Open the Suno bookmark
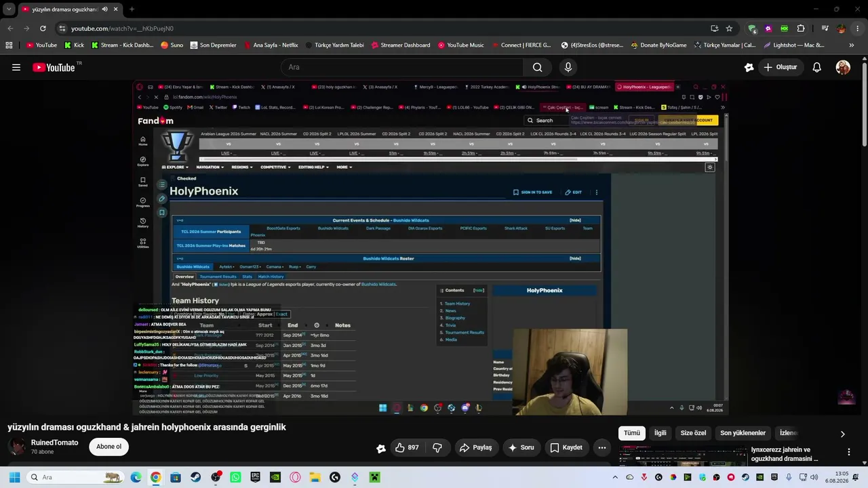The image size is (868, 488). [x=172, y=45]
